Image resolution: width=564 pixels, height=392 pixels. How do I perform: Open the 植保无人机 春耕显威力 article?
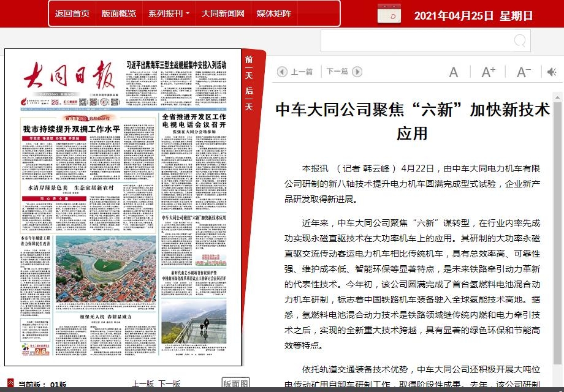pos(105,317)
